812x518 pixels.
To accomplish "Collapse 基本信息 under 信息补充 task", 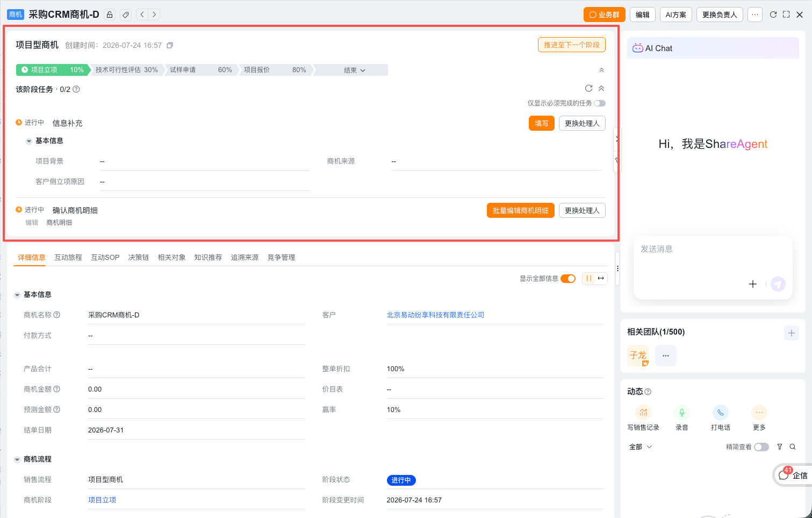I will click(x=29, y=141).
